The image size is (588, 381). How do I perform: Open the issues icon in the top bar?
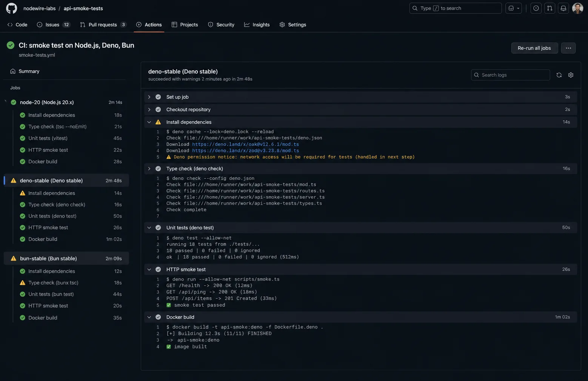click(536, 8)
